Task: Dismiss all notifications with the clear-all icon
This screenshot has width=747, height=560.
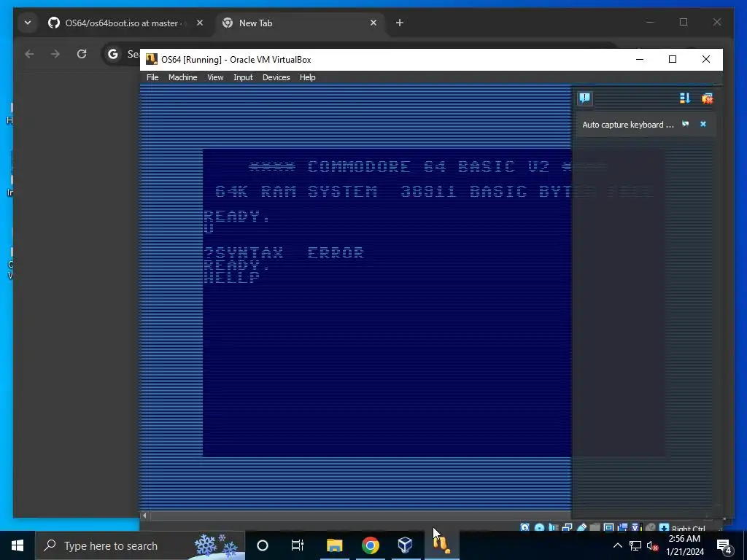Action: point(707,98)
